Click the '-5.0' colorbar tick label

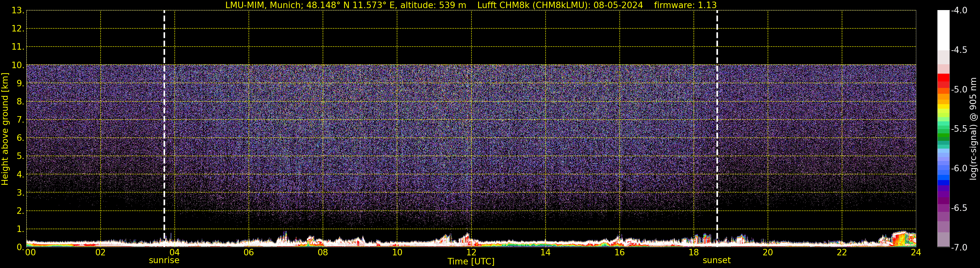pyautogui.click(x=959, y=90)
